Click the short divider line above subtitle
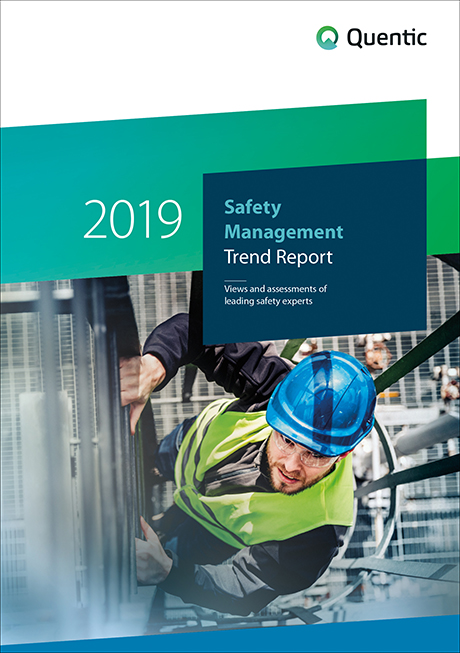This screenshot has width=460, height=653. (x=235, y=281)
